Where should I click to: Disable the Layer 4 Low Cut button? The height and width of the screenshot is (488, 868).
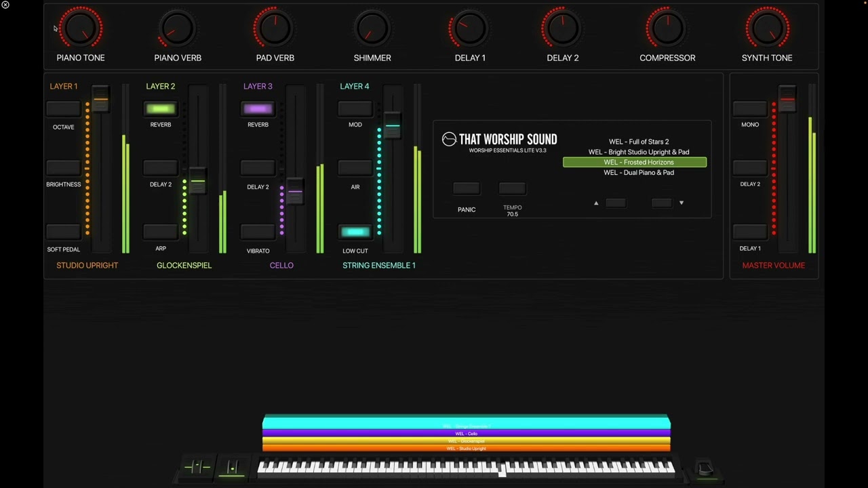355,232
